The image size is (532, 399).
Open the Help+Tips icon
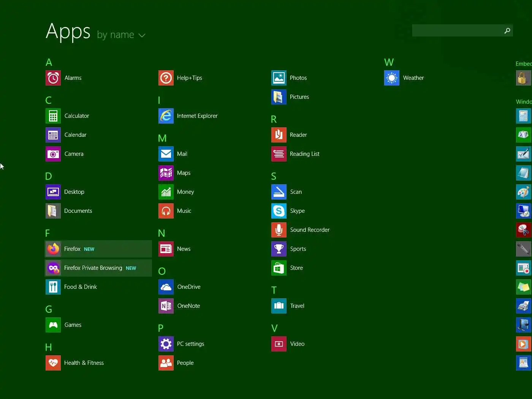[166, 78]
